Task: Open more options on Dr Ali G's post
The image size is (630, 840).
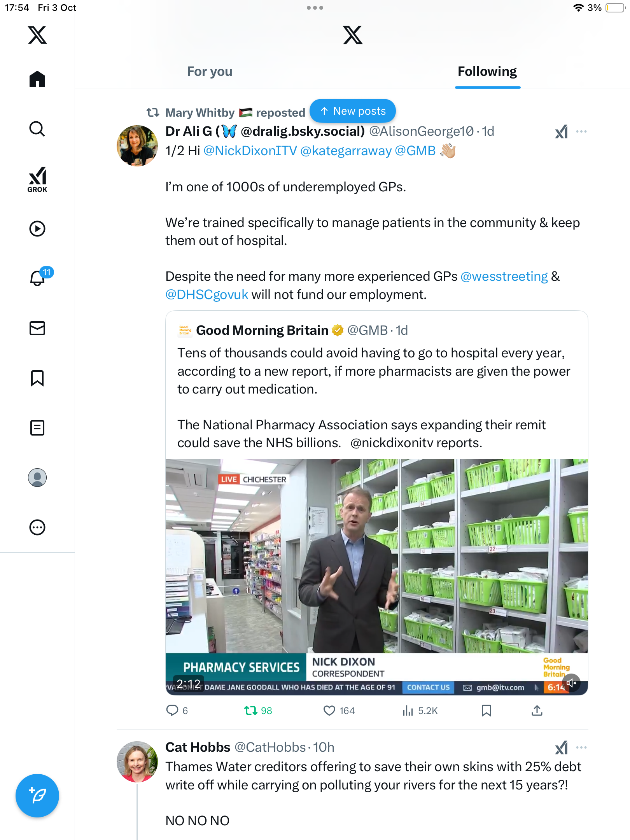Action: click(x=581, y=131)
